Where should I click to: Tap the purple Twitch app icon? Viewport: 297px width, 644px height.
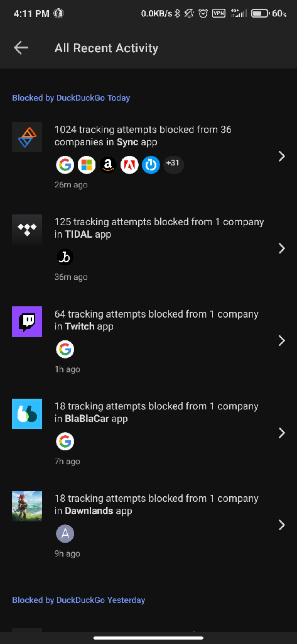[x=27, y=321]
